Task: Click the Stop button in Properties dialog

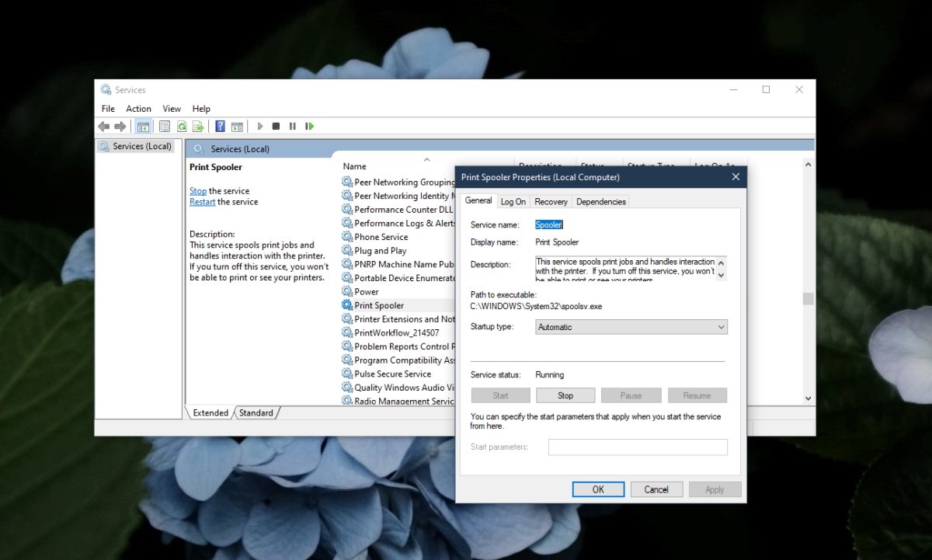Action: 565,395
